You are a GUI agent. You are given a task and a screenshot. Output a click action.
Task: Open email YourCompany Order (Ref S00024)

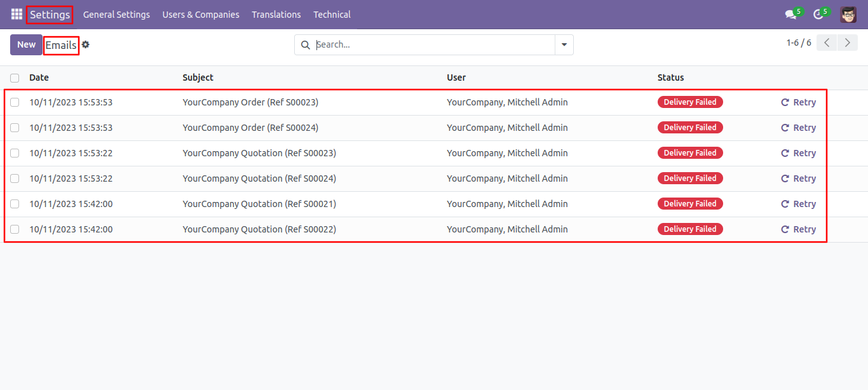[x=250, y=128]
